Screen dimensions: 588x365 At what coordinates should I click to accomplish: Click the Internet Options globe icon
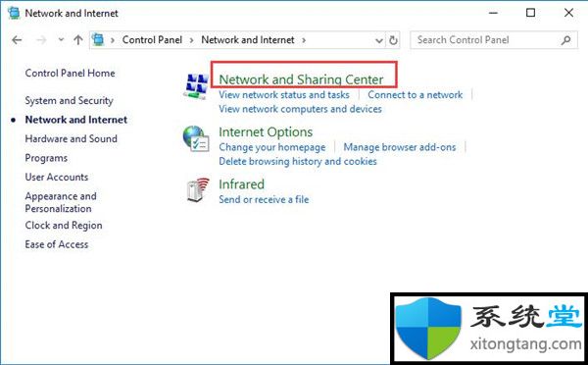pyautogui.click(x=196, y=138)
